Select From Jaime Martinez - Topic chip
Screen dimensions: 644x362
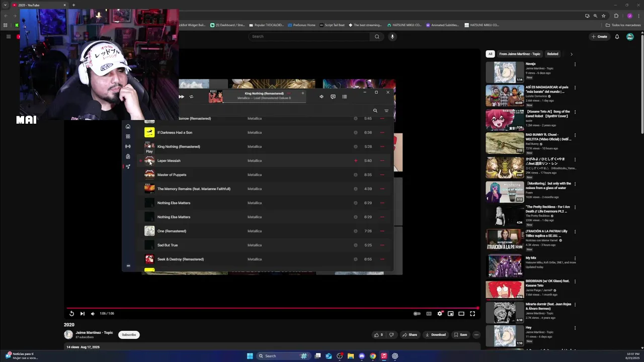[520, 54]
